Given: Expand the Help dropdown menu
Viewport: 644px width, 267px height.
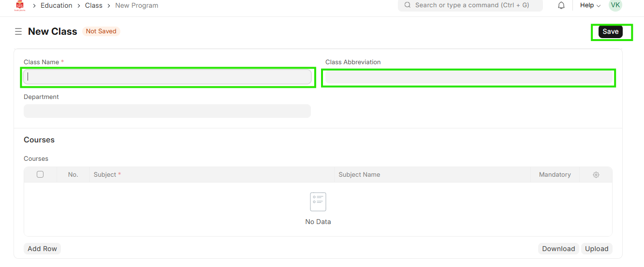Looking at the screenshot, I should pos(590,5).
